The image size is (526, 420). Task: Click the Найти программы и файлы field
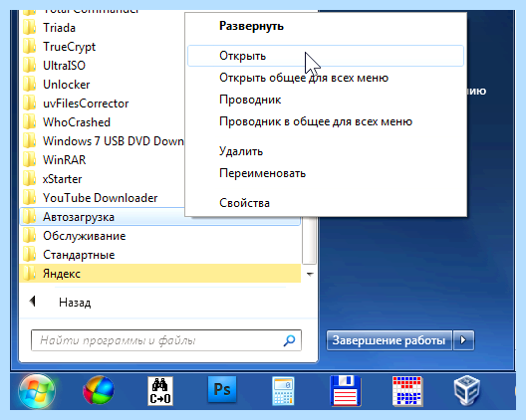point(166,340)
